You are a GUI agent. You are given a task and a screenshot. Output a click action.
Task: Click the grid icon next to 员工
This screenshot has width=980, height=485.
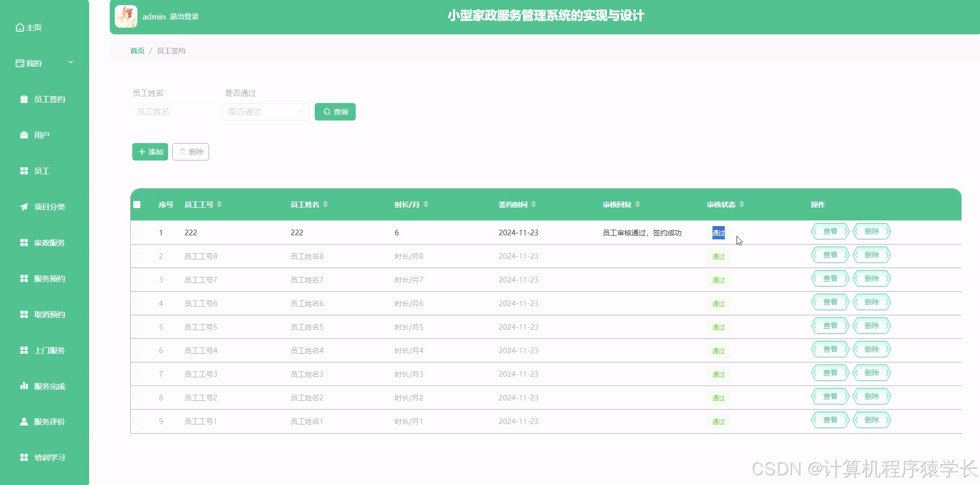click(24, 171)
